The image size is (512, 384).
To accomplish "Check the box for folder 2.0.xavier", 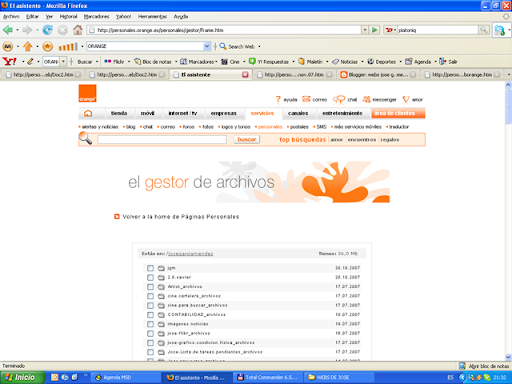I will 150,277.
